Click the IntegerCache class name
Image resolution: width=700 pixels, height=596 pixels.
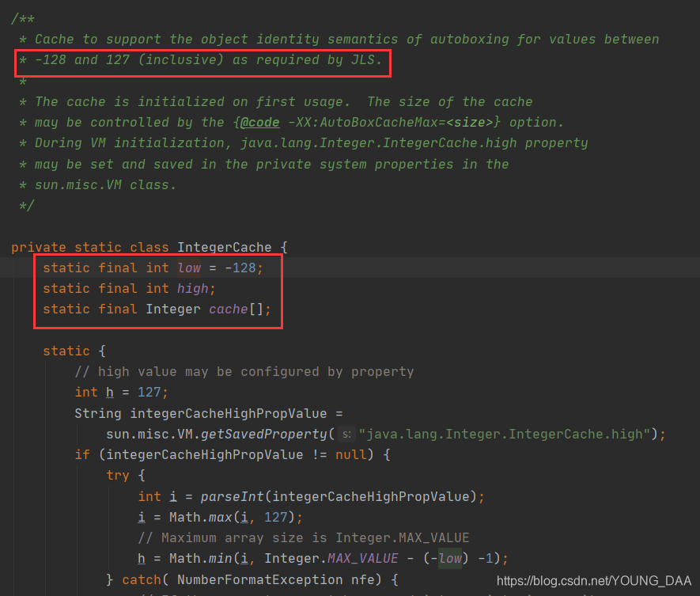(224, 247)
